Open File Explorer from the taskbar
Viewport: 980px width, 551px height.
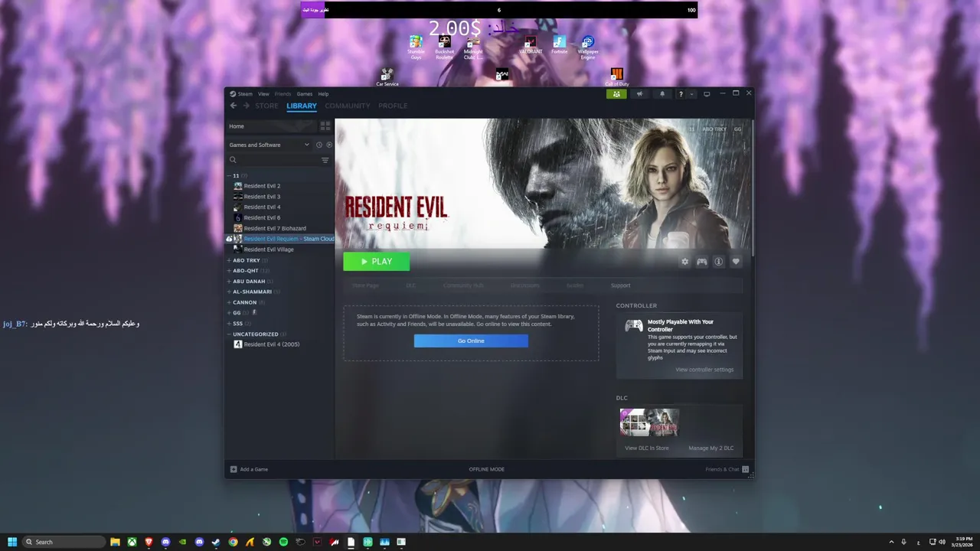[x=115, y=542]
